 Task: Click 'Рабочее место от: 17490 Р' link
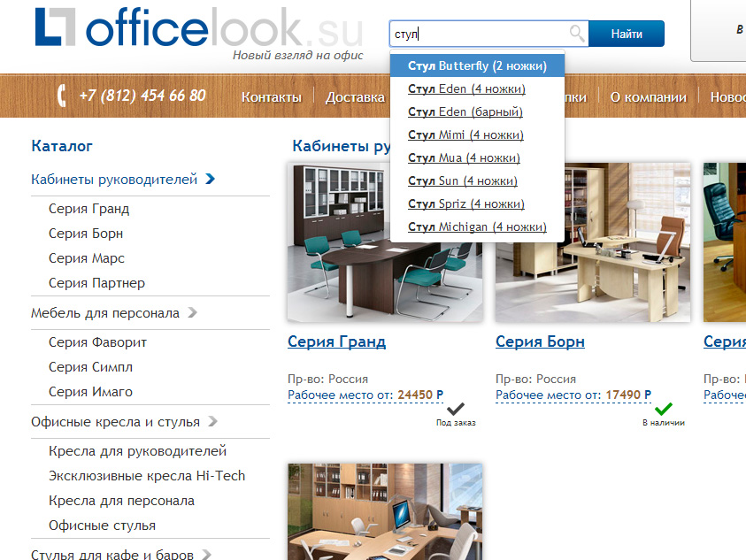pos(573,395)
